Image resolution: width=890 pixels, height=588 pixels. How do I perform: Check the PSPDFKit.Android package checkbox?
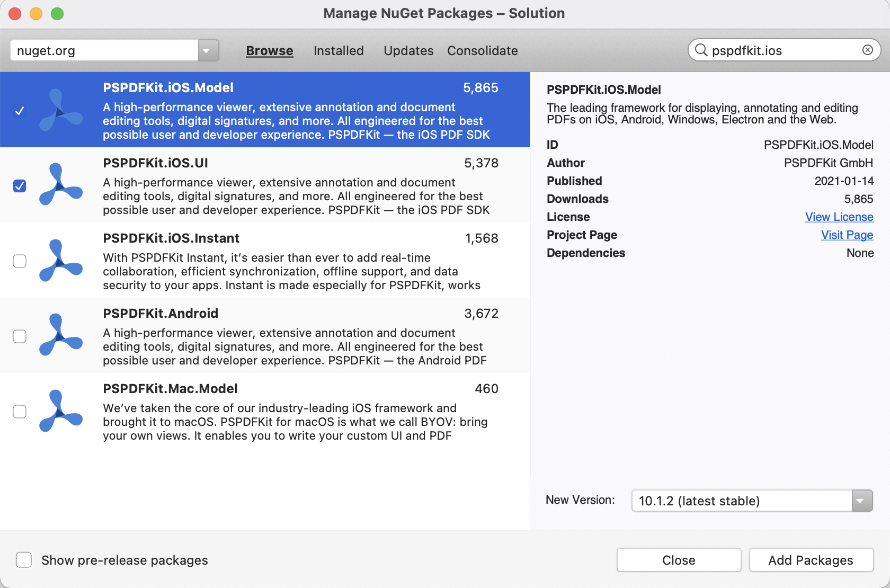[20, 336]
